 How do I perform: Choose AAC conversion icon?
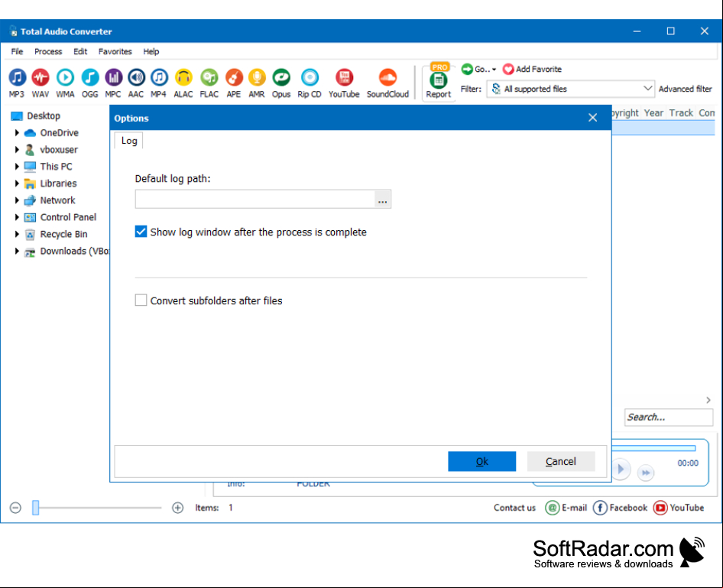[136, 83]
